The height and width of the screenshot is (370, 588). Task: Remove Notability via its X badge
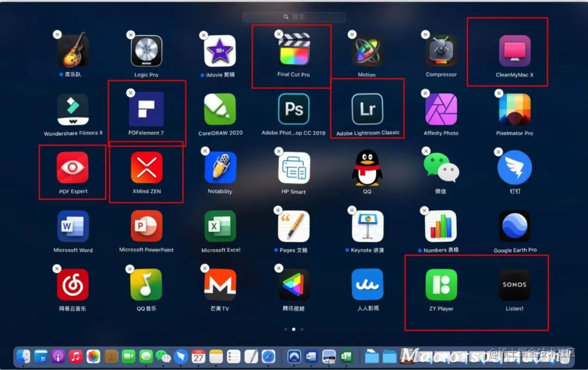click(x=205, y=151)
